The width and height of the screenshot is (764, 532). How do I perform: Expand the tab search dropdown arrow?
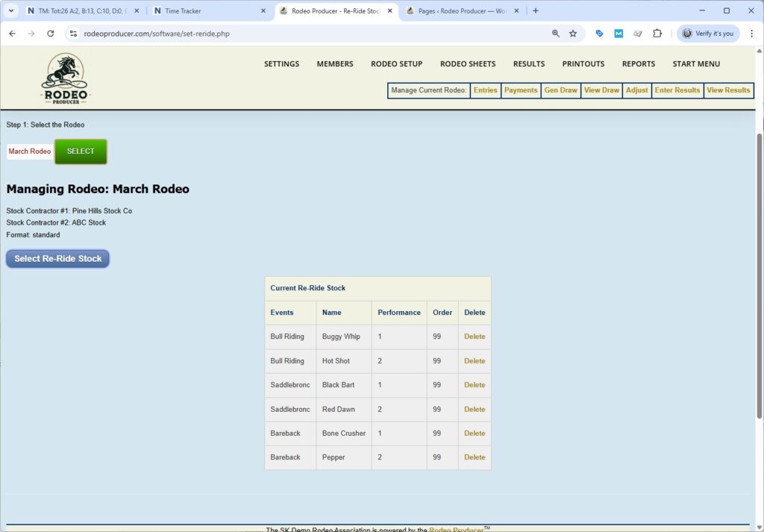tap(10, 11)
